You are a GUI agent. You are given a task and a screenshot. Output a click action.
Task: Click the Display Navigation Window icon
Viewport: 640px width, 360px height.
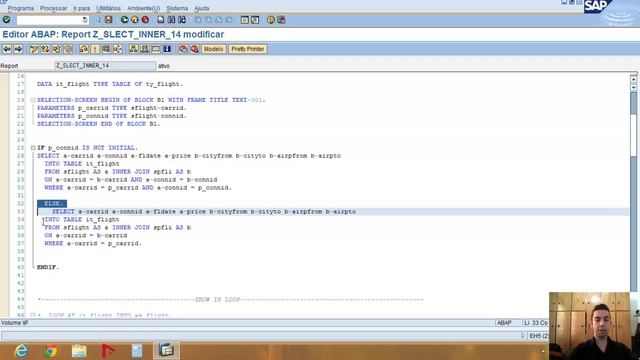tap(144, 49)
